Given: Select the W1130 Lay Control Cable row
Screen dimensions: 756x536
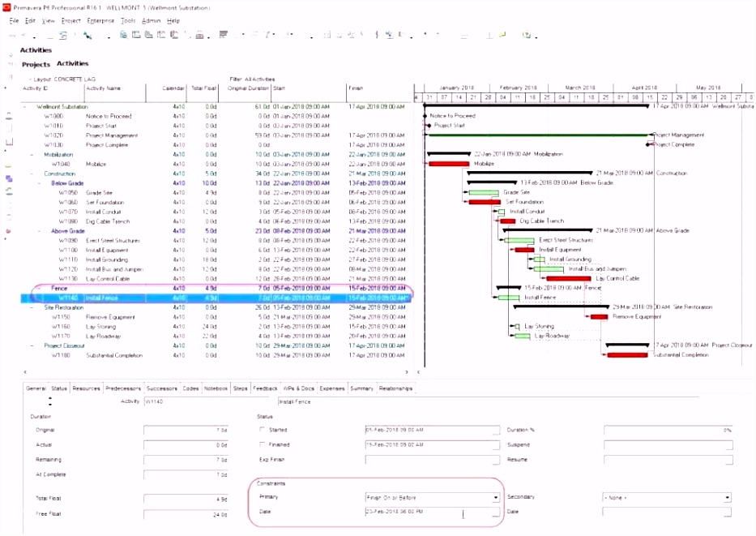Looking at the screenshot, I should [216, 279].
